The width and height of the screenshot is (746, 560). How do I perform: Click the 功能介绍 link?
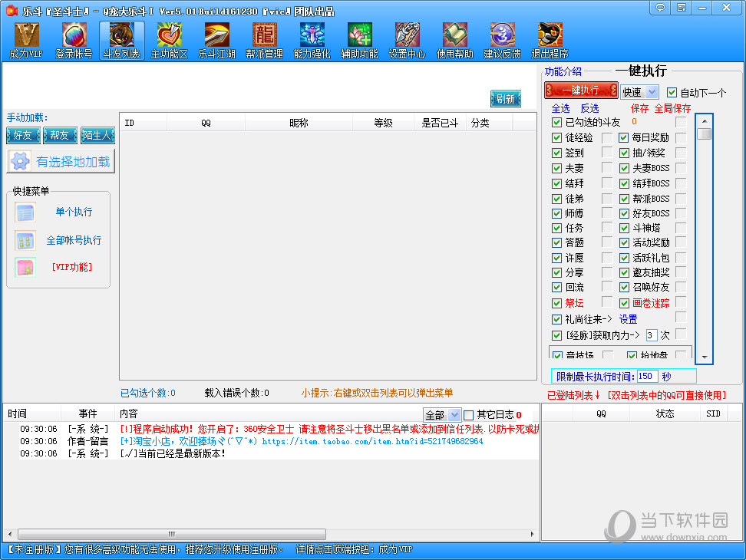pyautogui.click(x=563, y=72)
